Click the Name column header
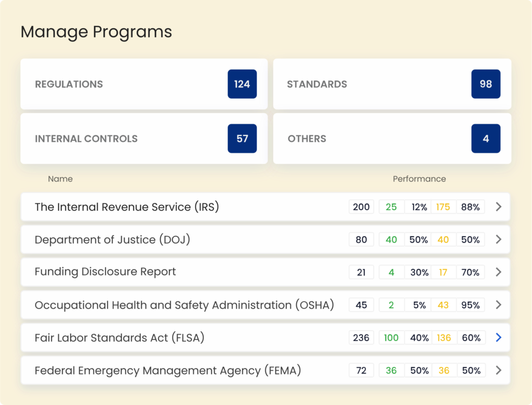The image size is (532, 405). pos(60,179)
